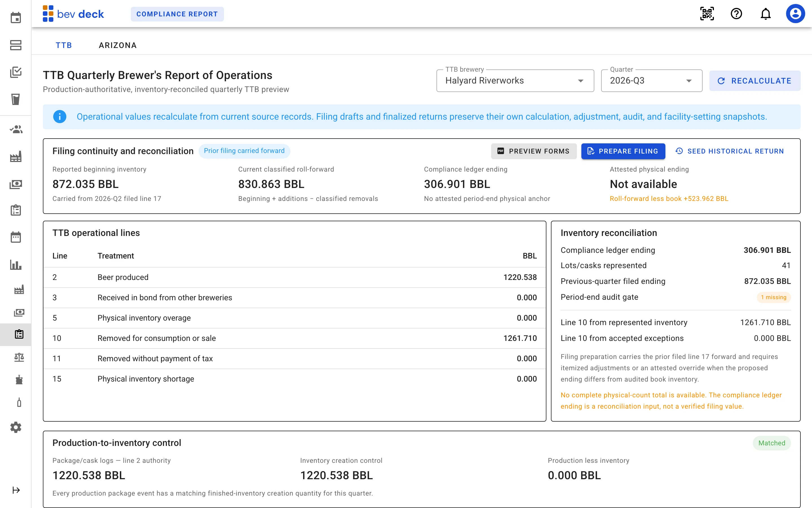This screenshot has width=812, height=508.
Task: Select the keg icon in the sidebar
Action: 19,380
